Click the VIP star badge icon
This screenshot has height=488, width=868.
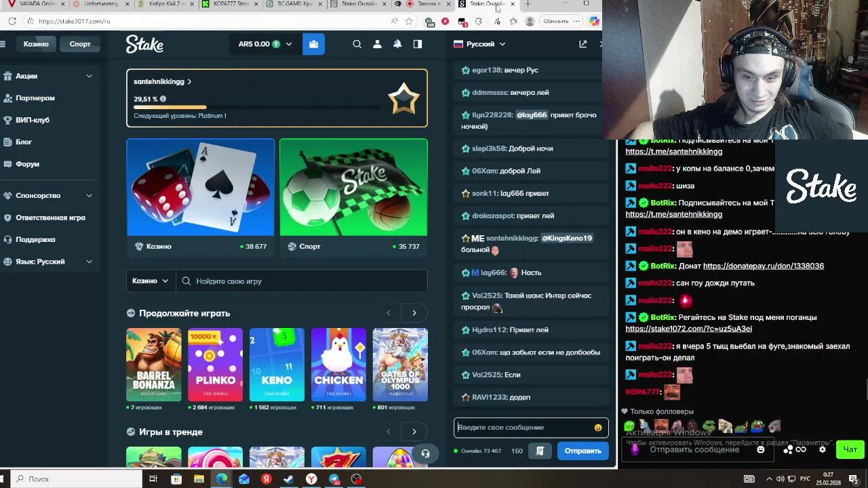[403, 99]
